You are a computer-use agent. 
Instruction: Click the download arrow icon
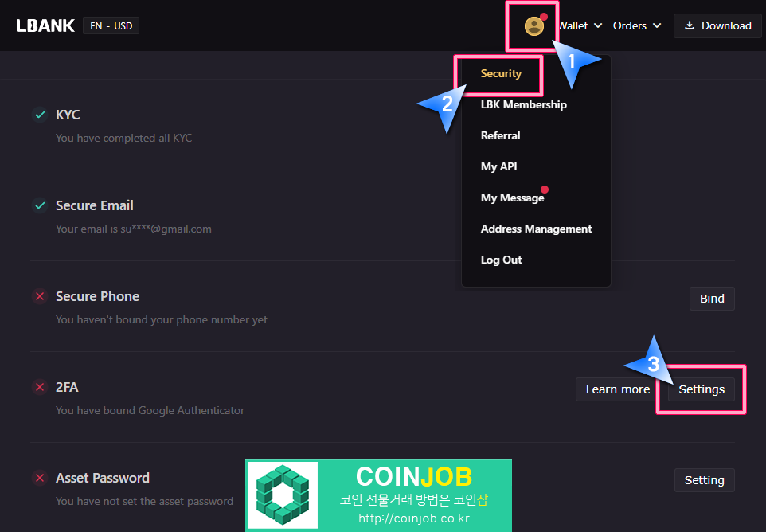[690, 25]
